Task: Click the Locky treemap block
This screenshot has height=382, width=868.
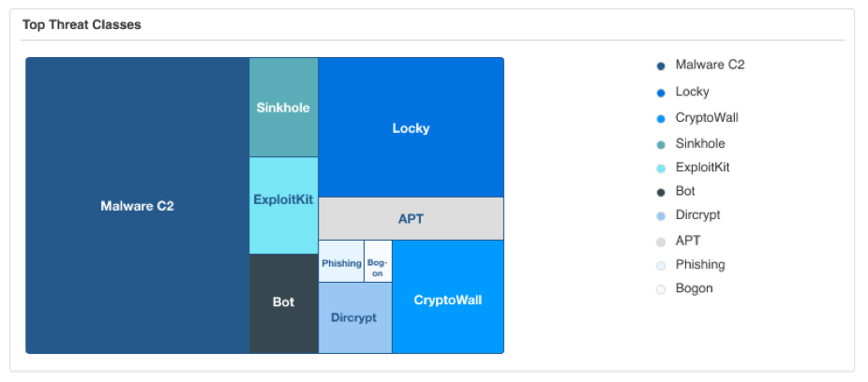Action: [x=411, y=127]
